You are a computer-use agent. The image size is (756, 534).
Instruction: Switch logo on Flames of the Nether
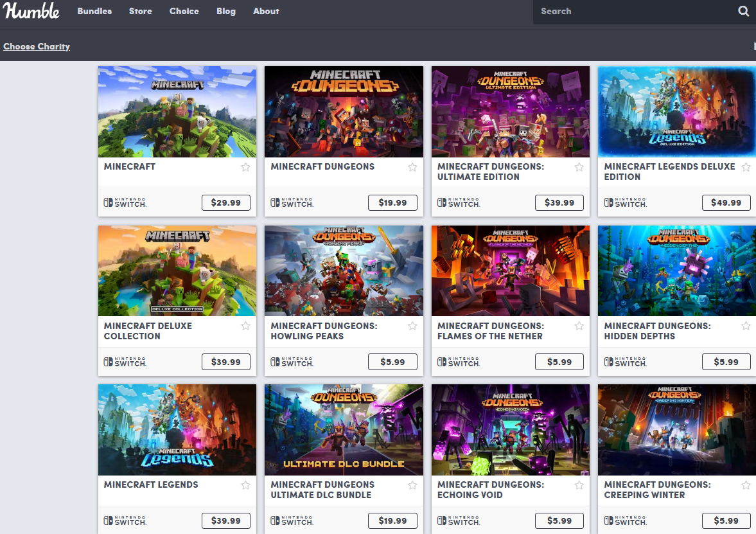(459, 362)
